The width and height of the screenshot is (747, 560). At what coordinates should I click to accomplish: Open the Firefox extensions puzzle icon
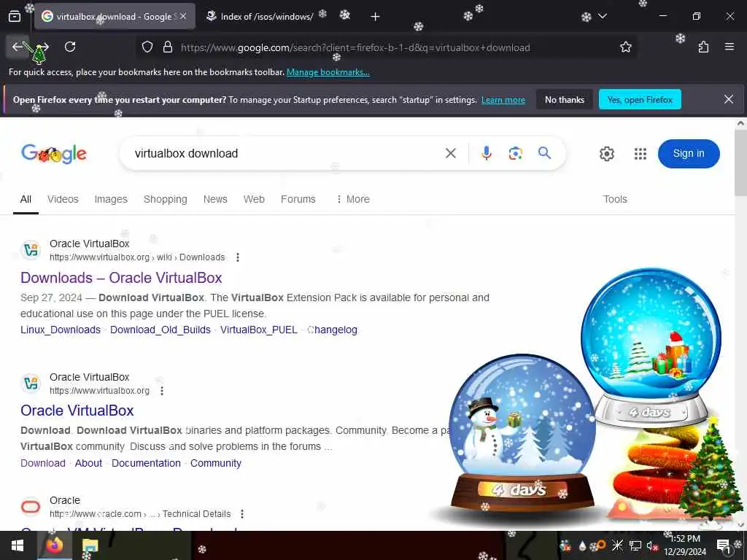coord(703,47)
